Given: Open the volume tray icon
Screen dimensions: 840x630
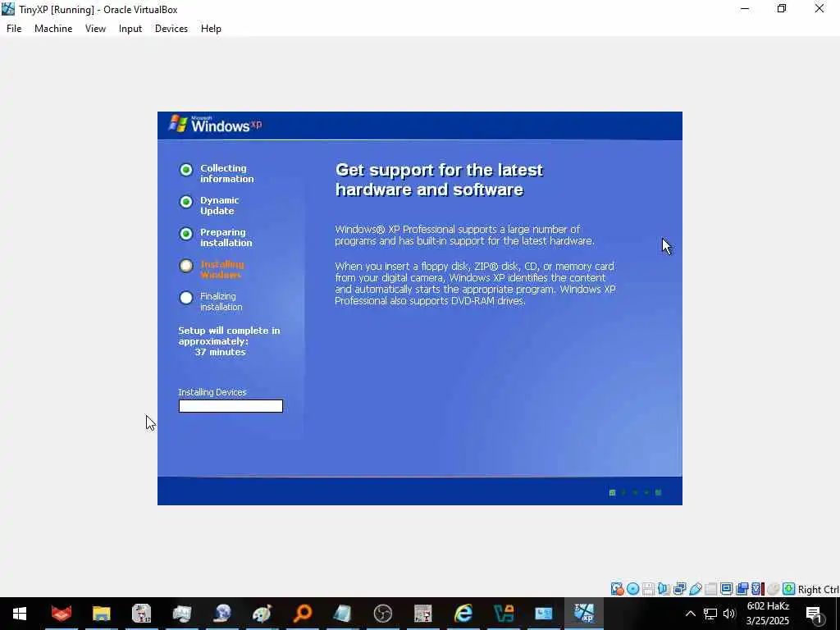Looking at the screenshot, I should (729, 614).
